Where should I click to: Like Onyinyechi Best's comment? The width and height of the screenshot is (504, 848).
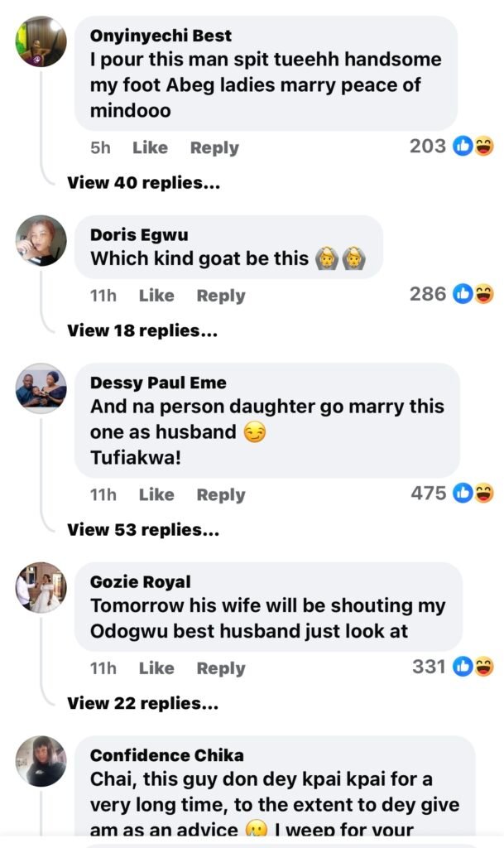pos(150,147)
